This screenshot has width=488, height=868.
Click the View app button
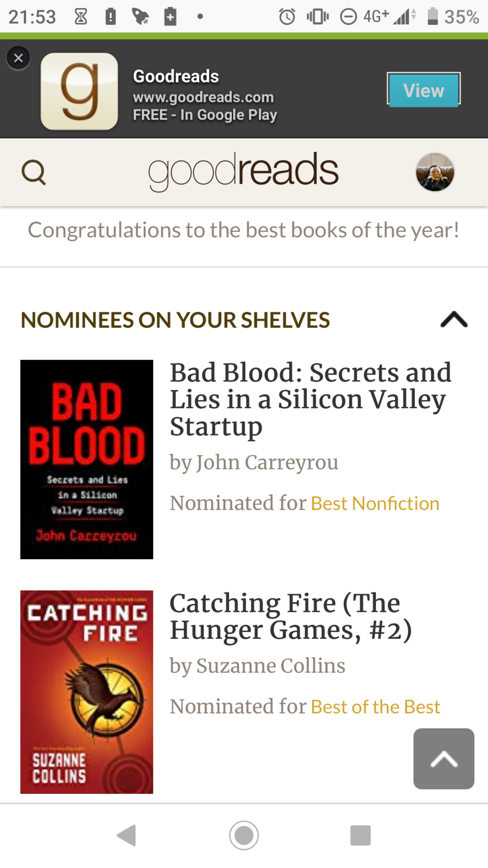[424, 90]
